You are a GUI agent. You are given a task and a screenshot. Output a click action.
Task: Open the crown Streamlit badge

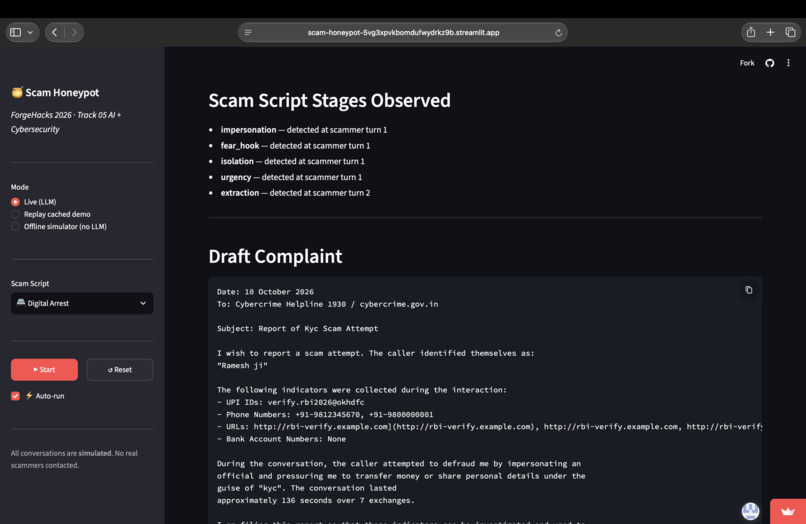[x=787, y=511]
